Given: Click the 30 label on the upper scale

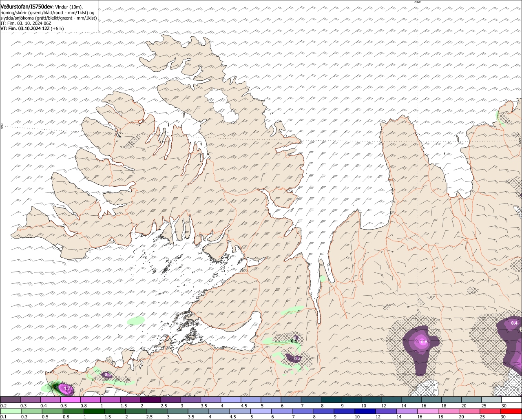Looking at the screenshot, I should (x=504, y=406).
